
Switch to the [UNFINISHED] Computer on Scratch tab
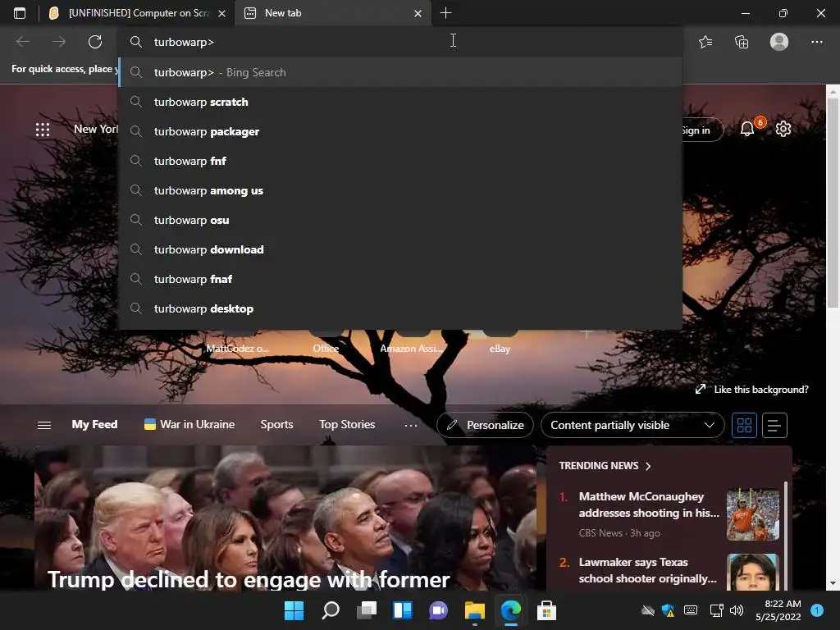tap(138, 13)
